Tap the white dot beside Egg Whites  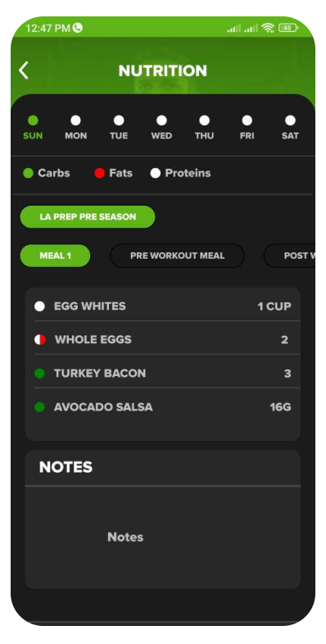39,306
